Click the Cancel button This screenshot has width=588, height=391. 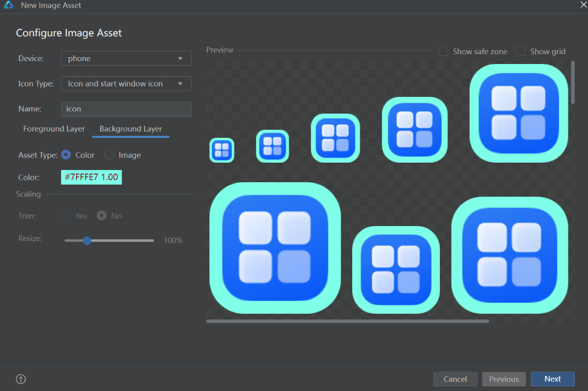click(455, 379)
